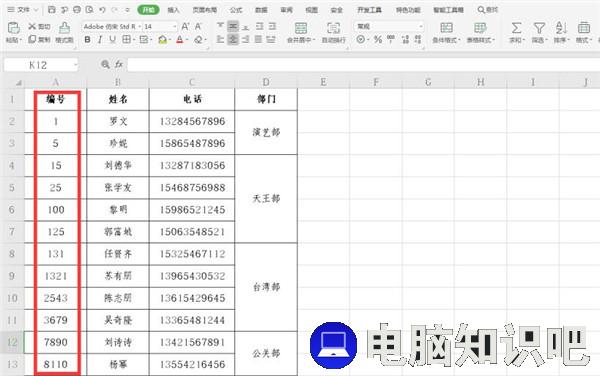Click the Print icon in quick access bar

pyautogui.click(x=77, y=10)
